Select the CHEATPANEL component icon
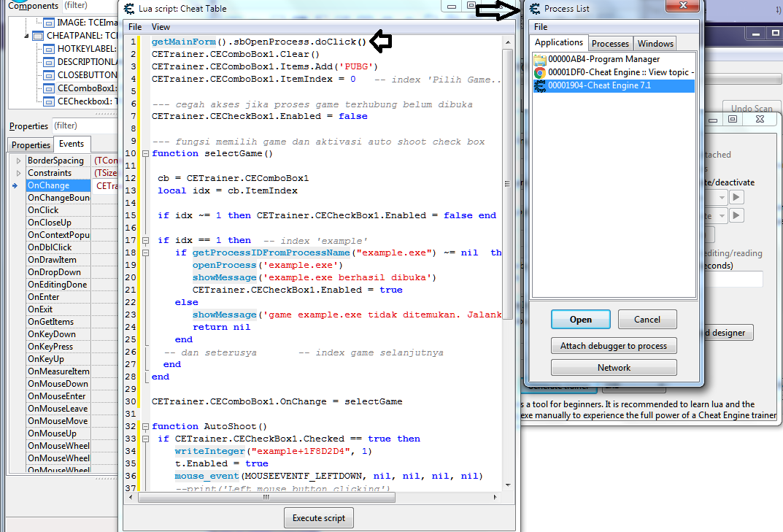 click(38, 36)
